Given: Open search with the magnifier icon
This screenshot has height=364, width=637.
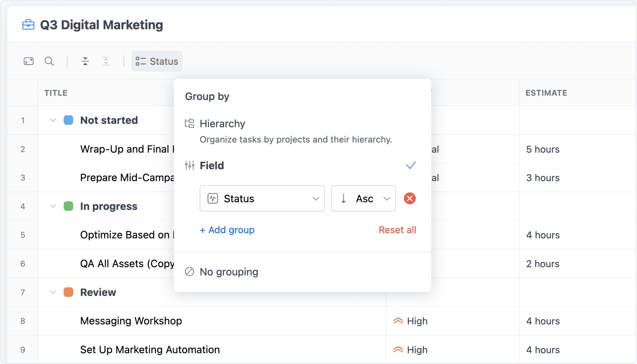Looking at the screenshot, I should point(49,61).
